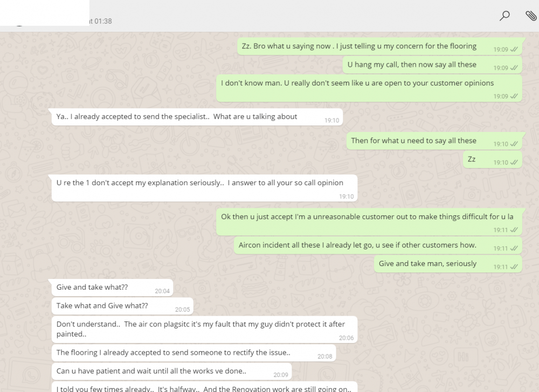The height and width of the screenshot is (392, 539).
Task: Click read ticks on 'Aircon incident' message
Action: (514, 248)
